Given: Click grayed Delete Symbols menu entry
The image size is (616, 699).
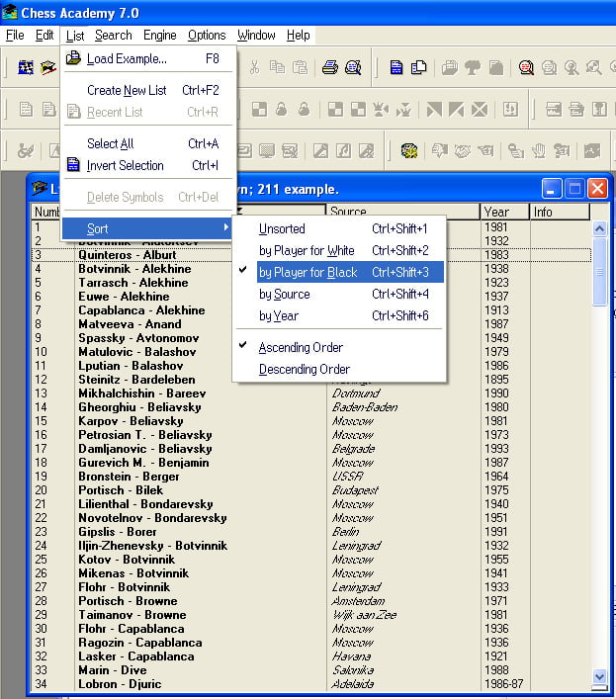Looking at the screenshot, I should [147, 197].
